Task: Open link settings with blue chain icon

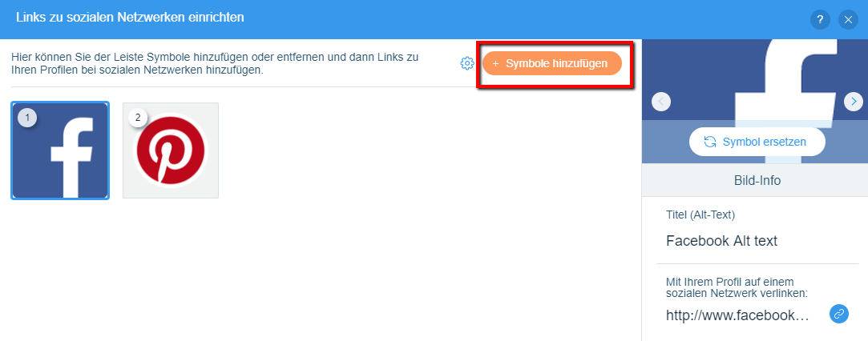Action: point(838,314)
